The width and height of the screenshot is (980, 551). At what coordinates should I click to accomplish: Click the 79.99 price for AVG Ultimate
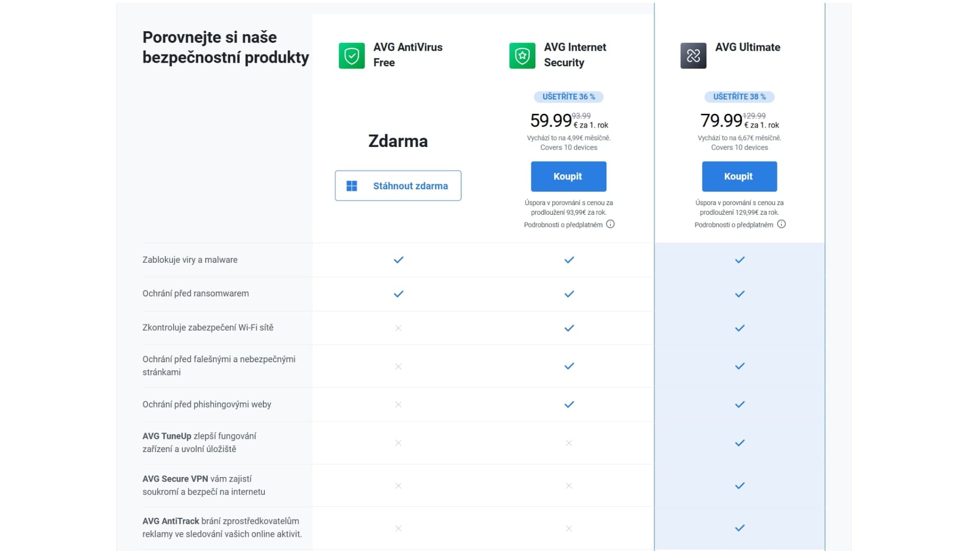721,121
